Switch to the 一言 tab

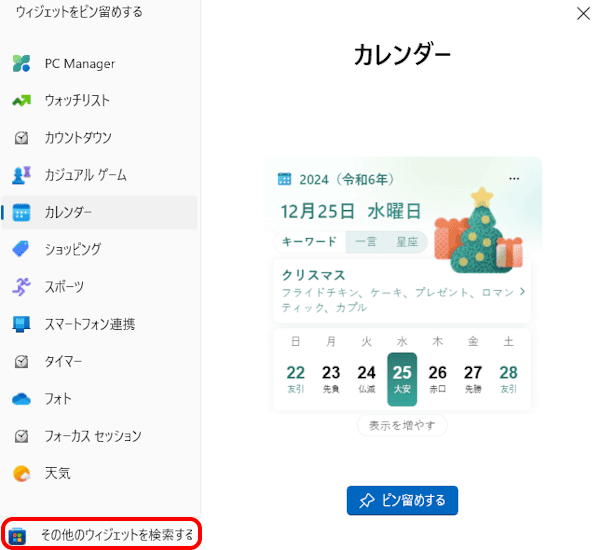click(x=366, y=242)
